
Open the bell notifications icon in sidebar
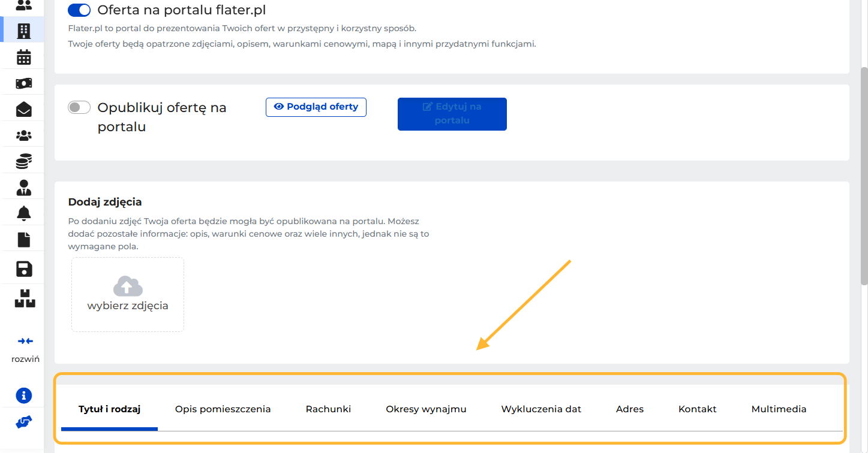24,213
